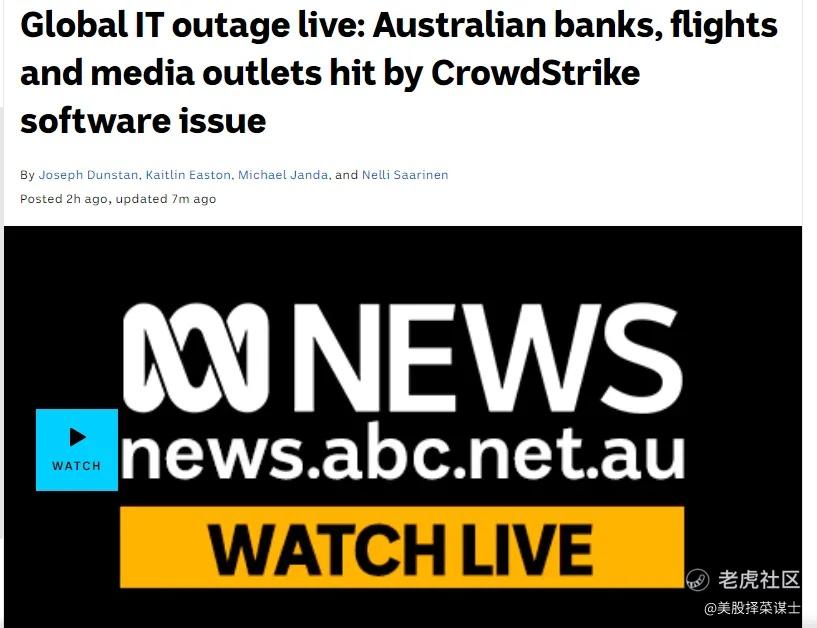Click the play triangle icon
817x628 pixels.
coord(78,437)
